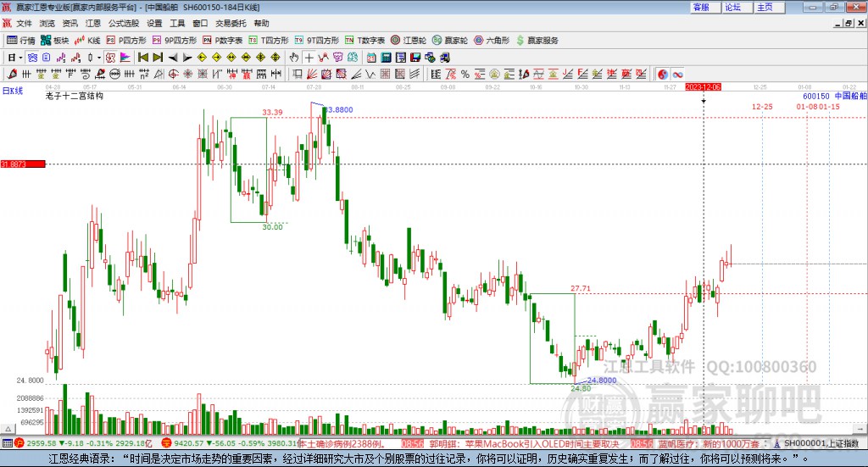Open the P四方形 square tool
This screenshot has height=467, width=868.
(x=126, y=41)
